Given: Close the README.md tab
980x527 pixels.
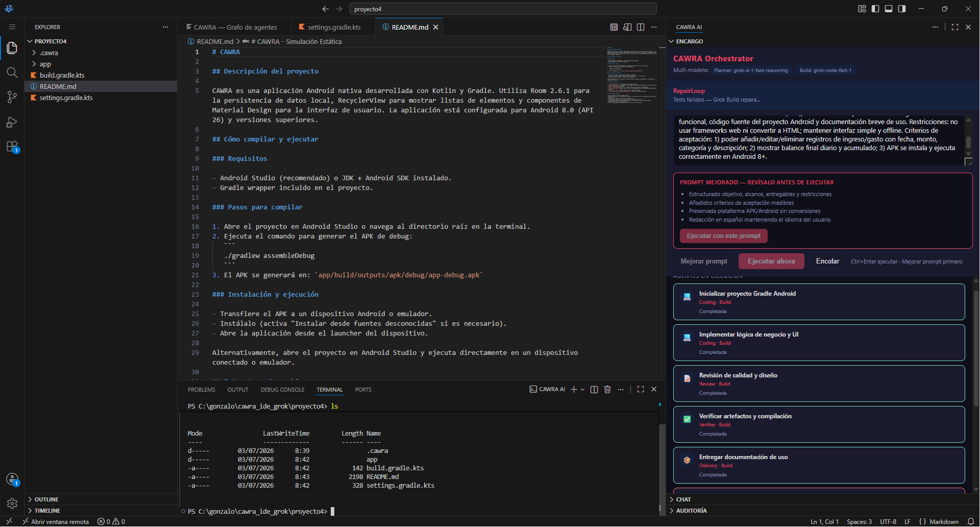Looking at the screenshot, I should coord(436,27).
